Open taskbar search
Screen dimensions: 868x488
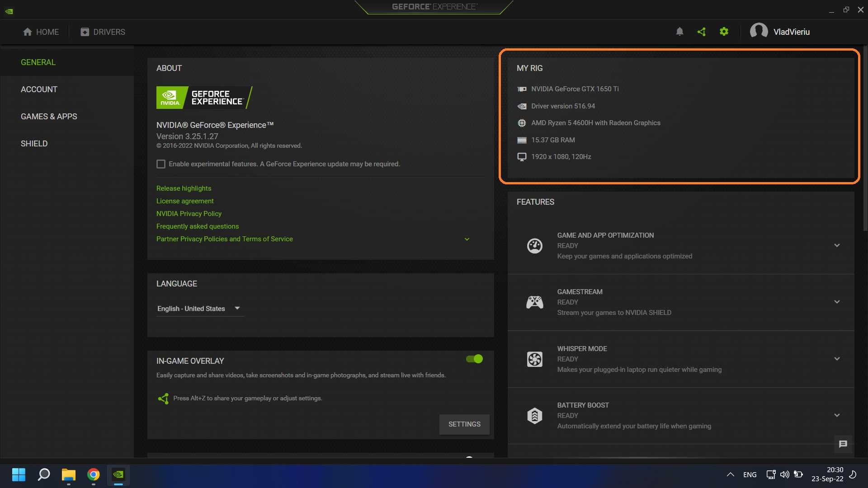click(x=44, y=475)
